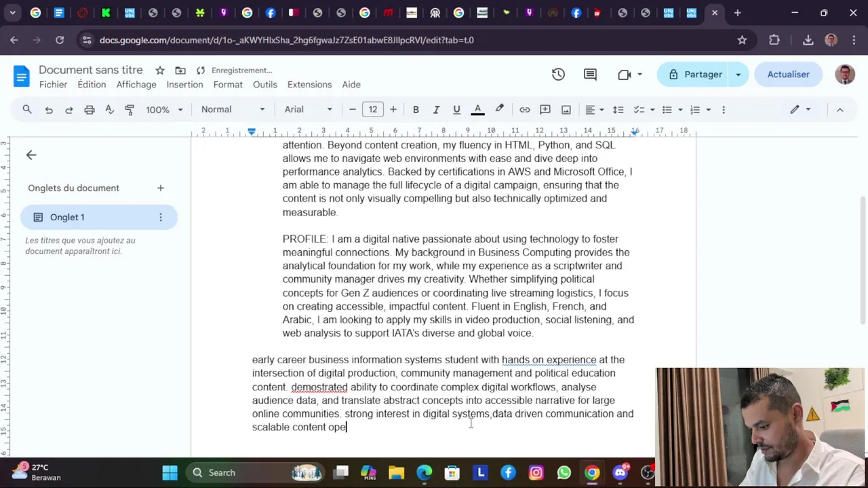Open the text color picker

click(x=477, y=109)
